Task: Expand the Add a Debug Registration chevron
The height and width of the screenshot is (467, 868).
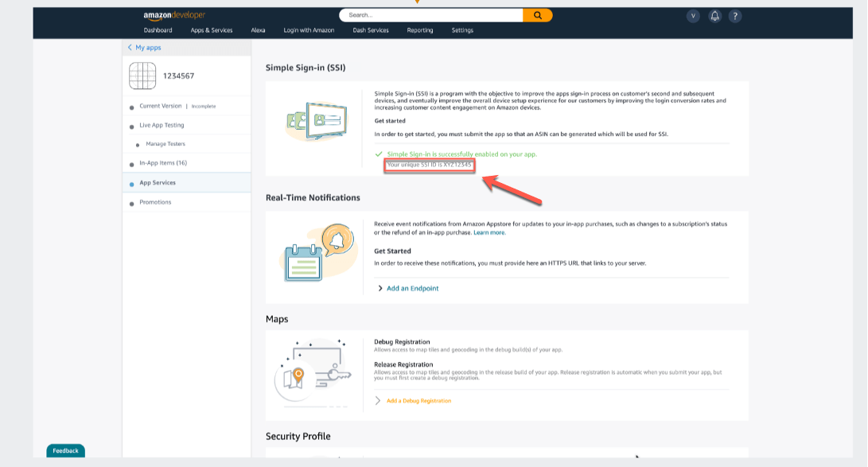Action: (378, 401)
